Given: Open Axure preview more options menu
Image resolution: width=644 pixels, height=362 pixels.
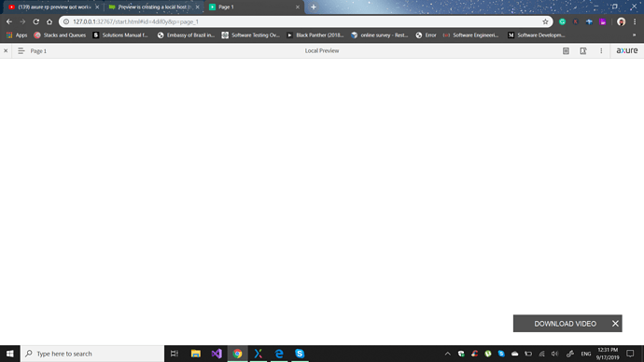Looking at the screenshot, I should pos(601,51).
